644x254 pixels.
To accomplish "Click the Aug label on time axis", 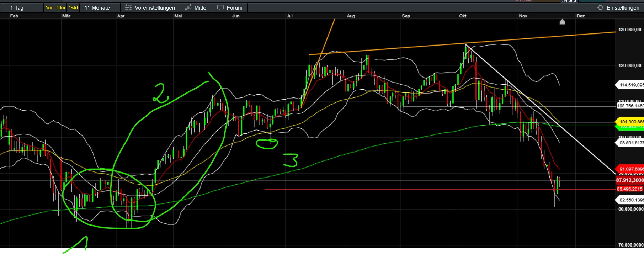I will click(x=351, y=16).
